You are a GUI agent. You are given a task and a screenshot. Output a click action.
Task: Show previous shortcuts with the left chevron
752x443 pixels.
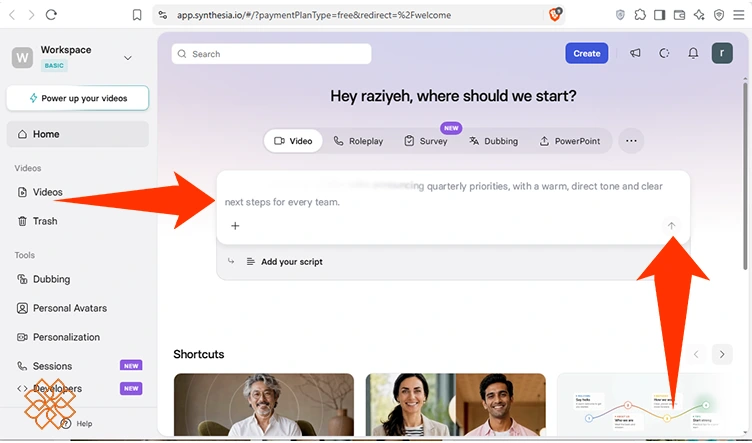point(696,354)
